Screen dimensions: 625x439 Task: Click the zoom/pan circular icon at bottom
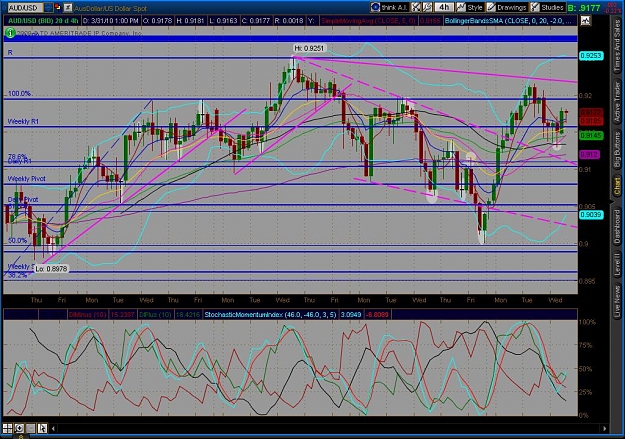[19, 429]
